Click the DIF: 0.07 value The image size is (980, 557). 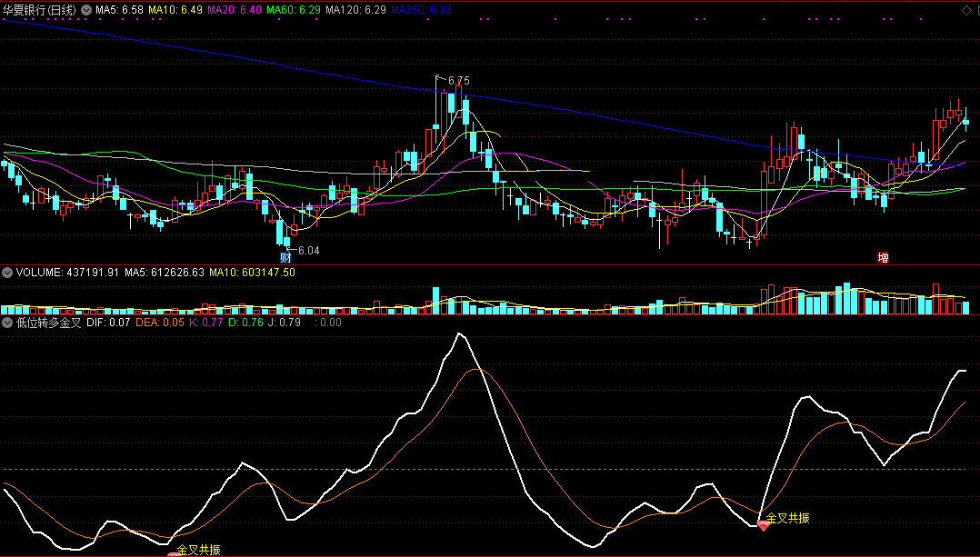pyautogui.click(x=109, y=323)
